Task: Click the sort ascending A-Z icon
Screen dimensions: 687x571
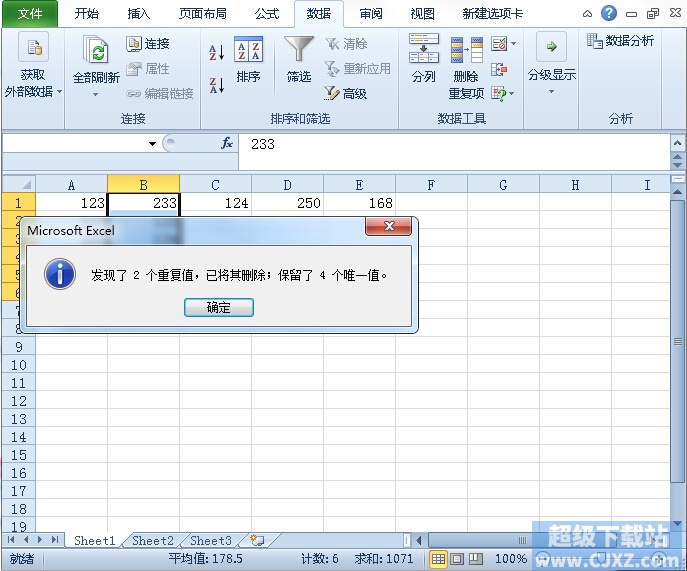Action: point(216,53)
